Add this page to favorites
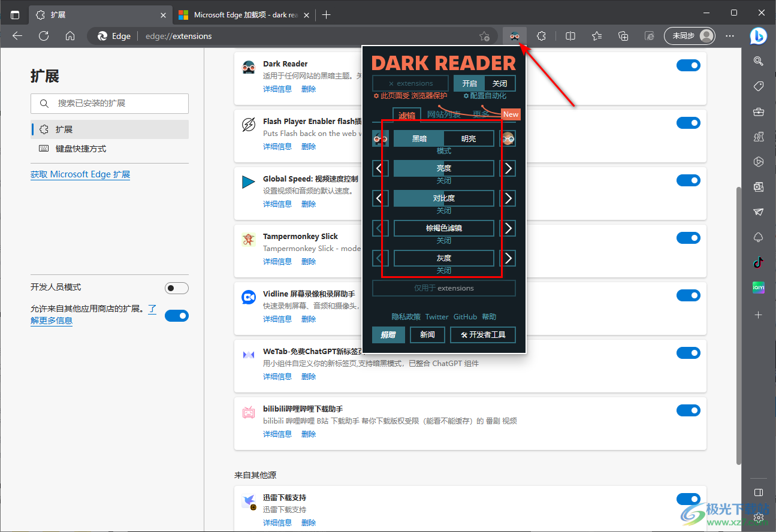This screenshot has width=776, height=532. 484,36
